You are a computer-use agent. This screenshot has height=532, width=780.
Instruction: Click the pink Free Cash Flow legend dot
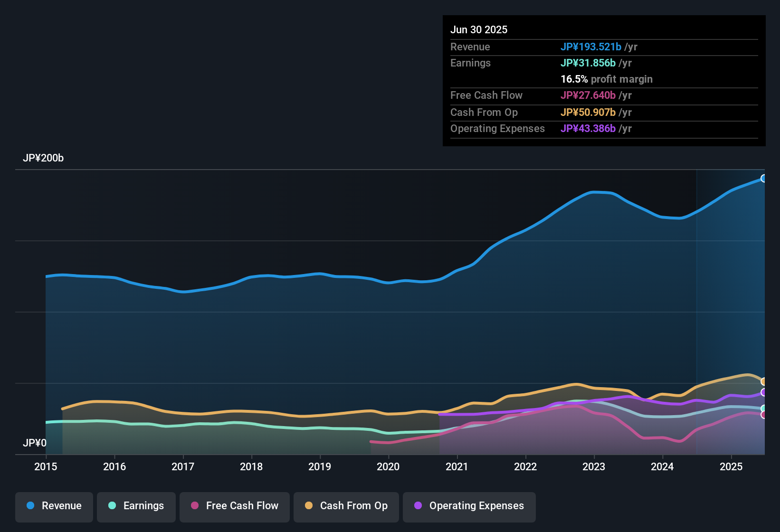(x=194, y=506)
